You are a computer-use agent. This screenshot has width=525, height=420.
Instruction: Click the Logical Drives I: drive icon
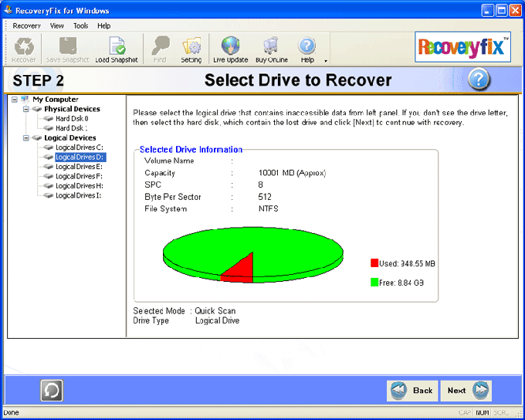coord(49,195)
